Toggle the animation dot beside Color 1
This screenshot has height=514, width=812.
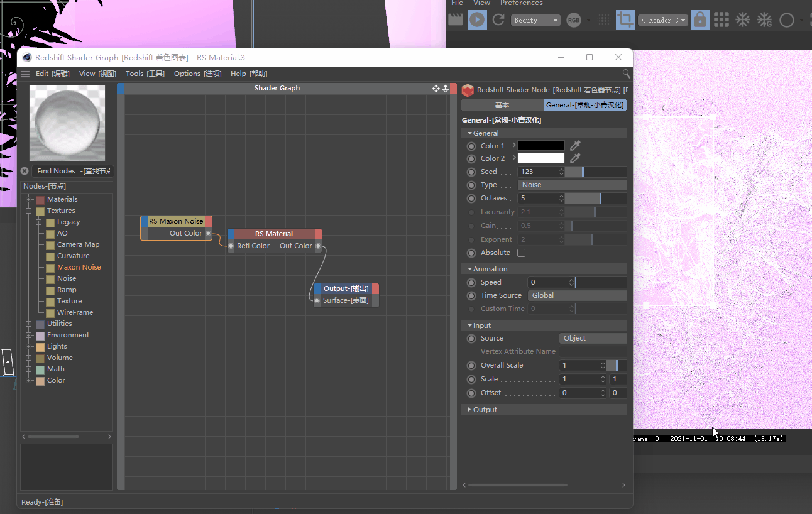[x=471, y=146]
